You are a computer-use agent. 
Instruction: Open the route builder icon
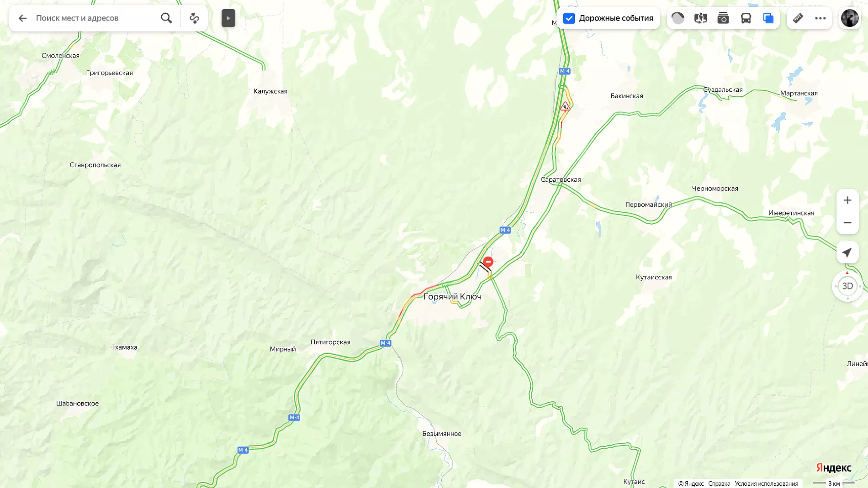tap(195, 18)
